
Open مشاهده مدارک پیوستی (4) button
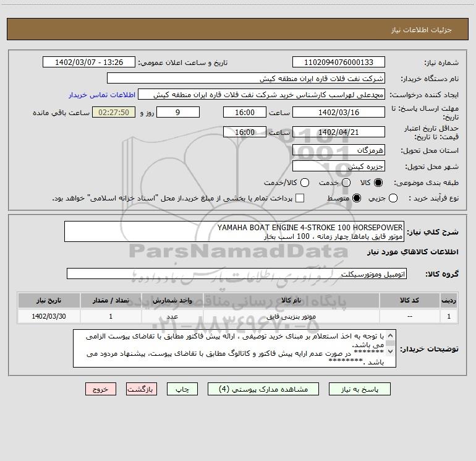point(263,389)
